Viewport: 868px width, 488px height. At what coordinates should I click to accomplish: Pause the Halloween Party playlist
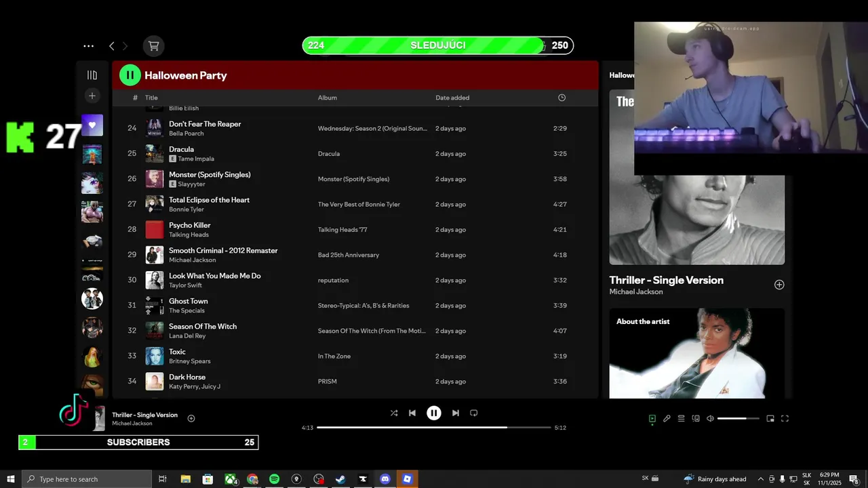pyautogui.click(x=130, y=75)
